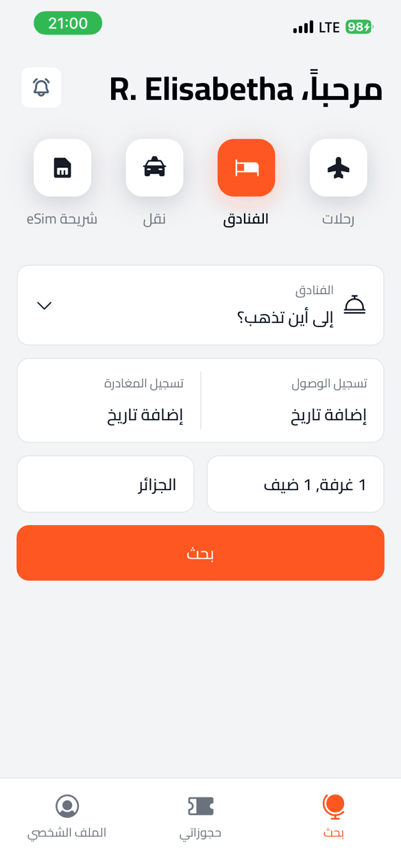The image size is (401, 868).
Task: Open the globe search icon in bottom bar
Action: tap(333, 806)
